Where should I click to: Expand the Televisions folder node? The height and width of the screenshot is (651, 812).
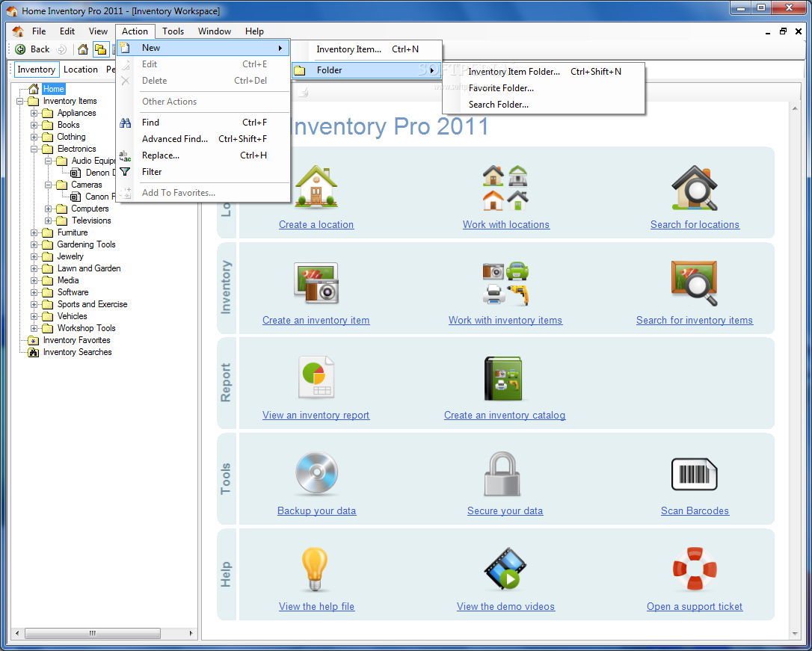(x=48, y=220)
